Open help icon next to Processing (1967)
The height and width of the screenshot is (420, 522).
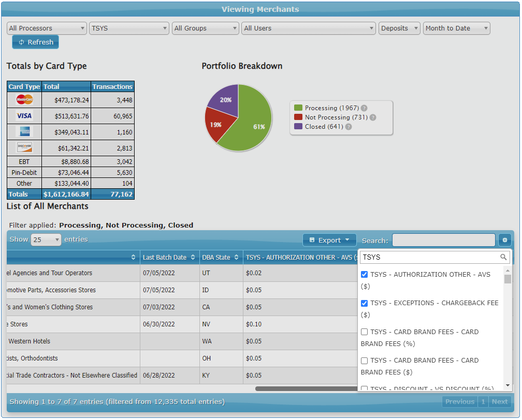coord(364,108)
